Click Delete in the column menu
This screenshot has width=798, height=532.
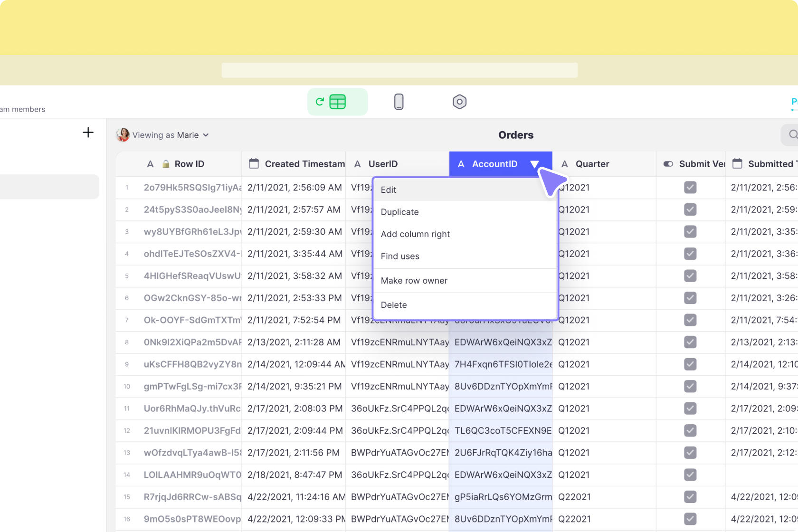click(x=394, y=305)
